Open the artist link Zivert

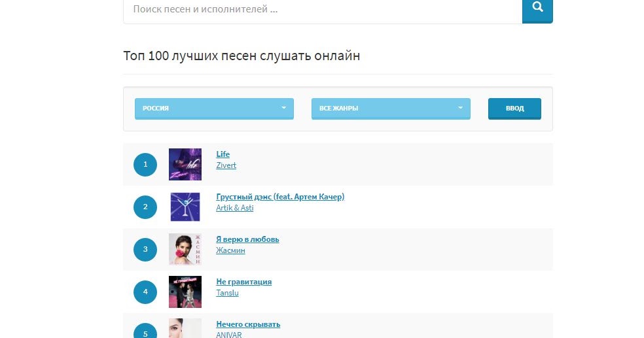(x=226, y=165)
